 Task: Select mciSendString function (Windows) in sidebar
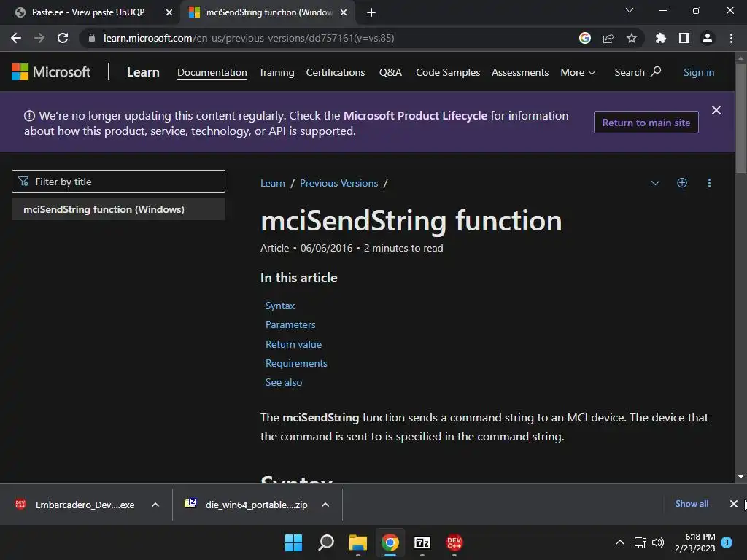pyautogui.click(x=118, y=209)
